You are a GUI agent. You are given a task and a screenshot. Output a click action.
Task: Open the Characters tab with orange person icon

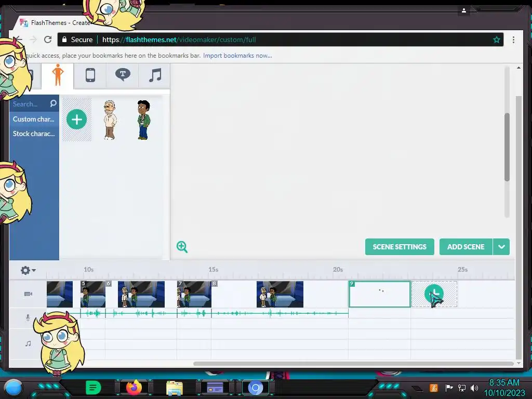pos(58,75)
